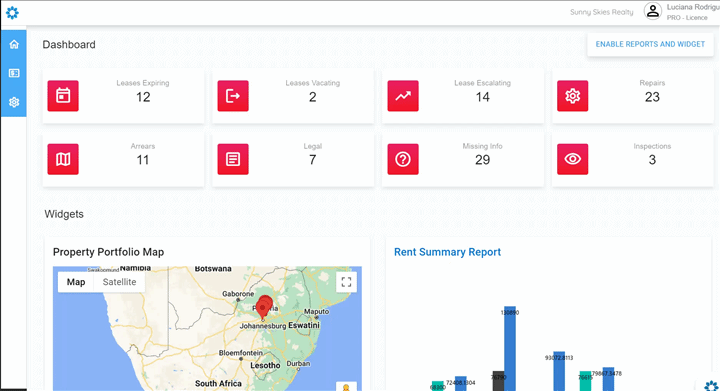Open the settings gear in sidebar

[x=14, y=102]
